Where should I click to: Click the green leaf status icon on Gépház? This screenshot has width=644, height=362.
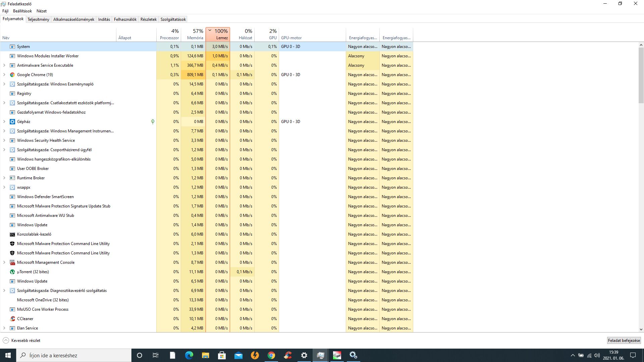[153, 122]
